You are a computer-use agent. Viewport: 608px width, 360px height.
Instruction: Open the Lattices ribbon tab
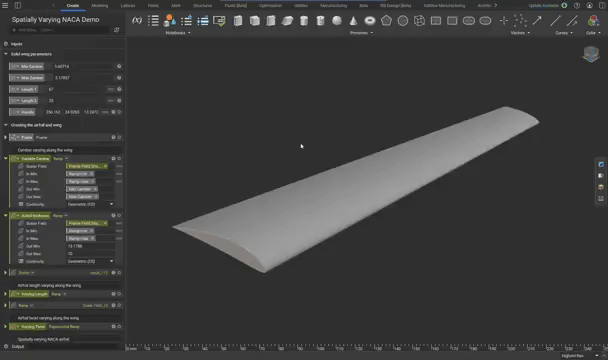pyautogui.click(x=128, y=5)
